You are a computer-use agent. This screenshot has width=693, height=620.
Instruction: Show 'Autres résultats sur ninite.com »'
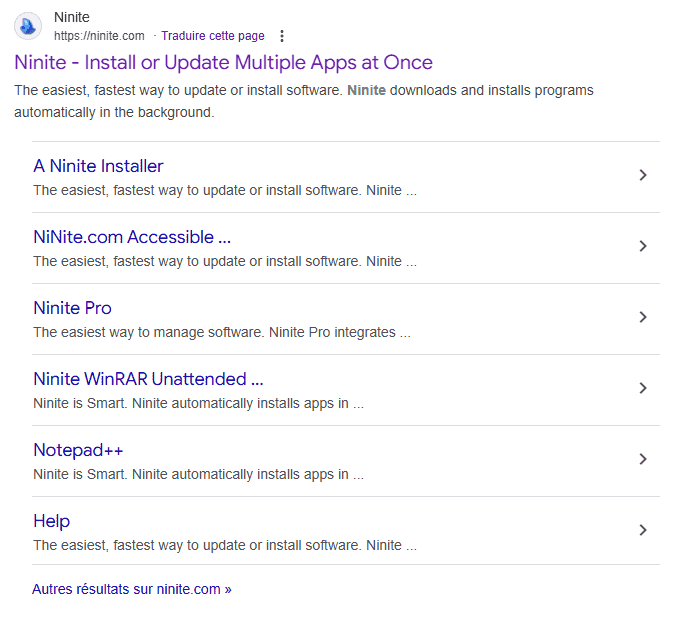point(132,589)
